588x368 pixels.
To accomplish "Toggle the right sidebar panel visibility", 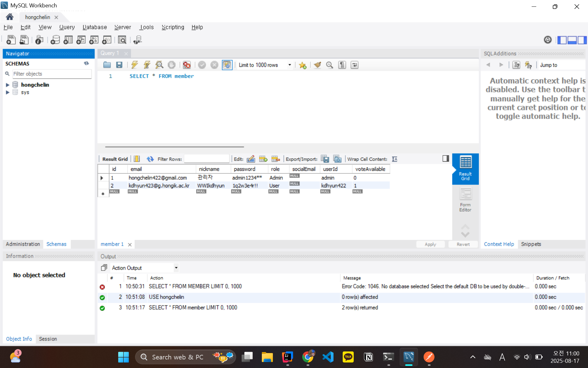I will tap(582, 40).
